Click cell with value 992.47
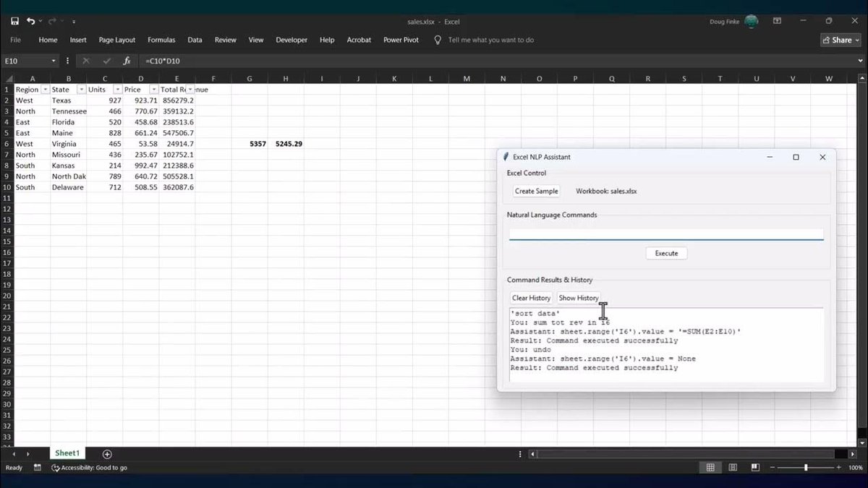This screenshot has width=868, height=488. [141, 166]
